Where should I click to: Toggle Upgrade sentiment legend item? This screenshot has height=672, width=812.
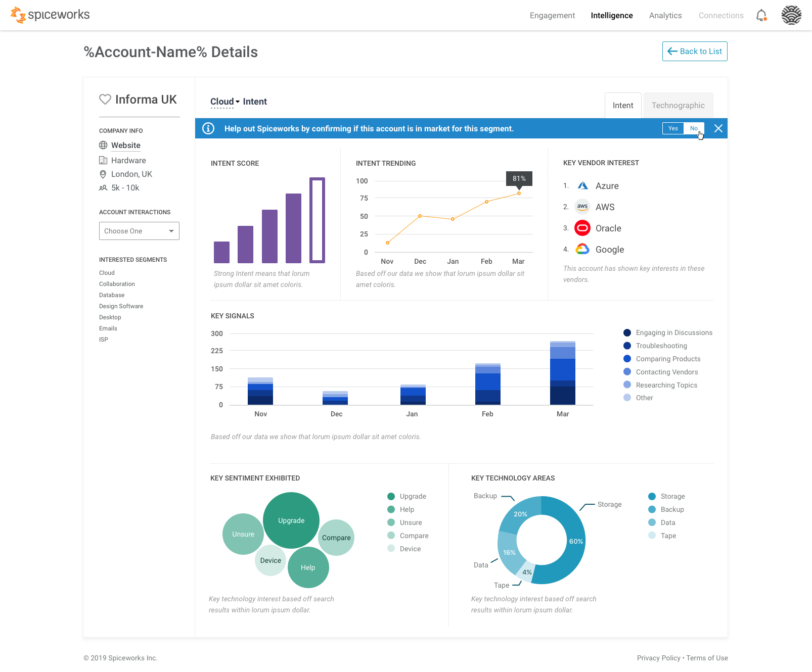(x=407, y=496)
